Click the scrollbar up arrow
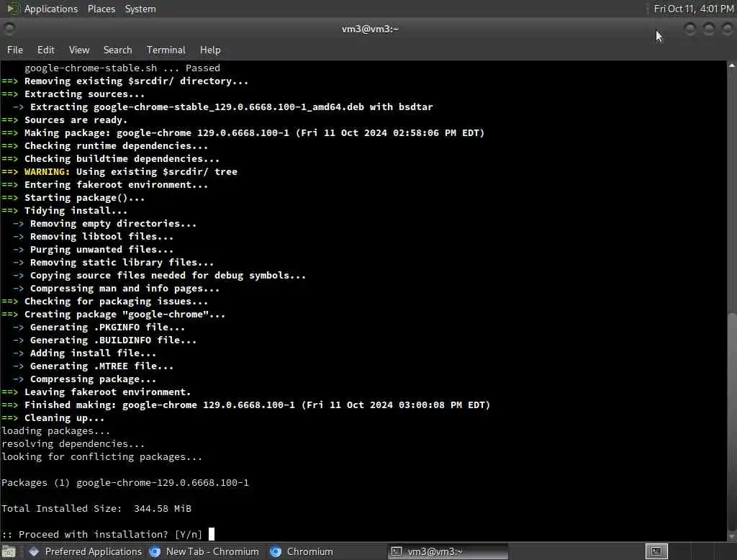The height and width of the screenshot is (560, 737). point(732,66)
